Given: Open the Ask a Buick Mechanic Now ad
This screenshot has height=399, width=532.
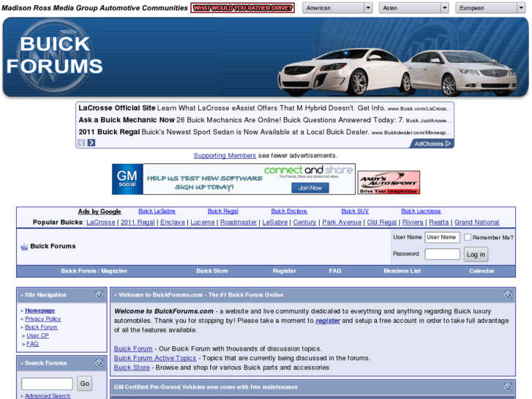Looking at the screenshot, I should 127,120.
